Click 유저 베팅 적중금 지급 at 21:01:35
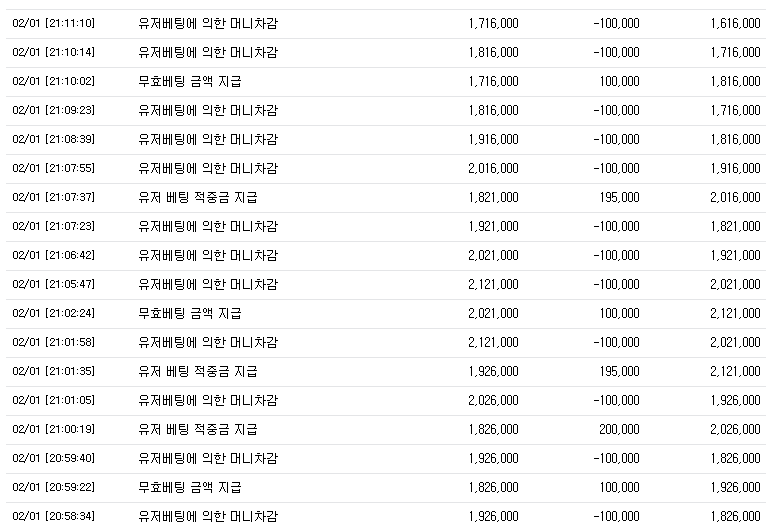This screenshot has width=767, height=525. click(198, 371)
